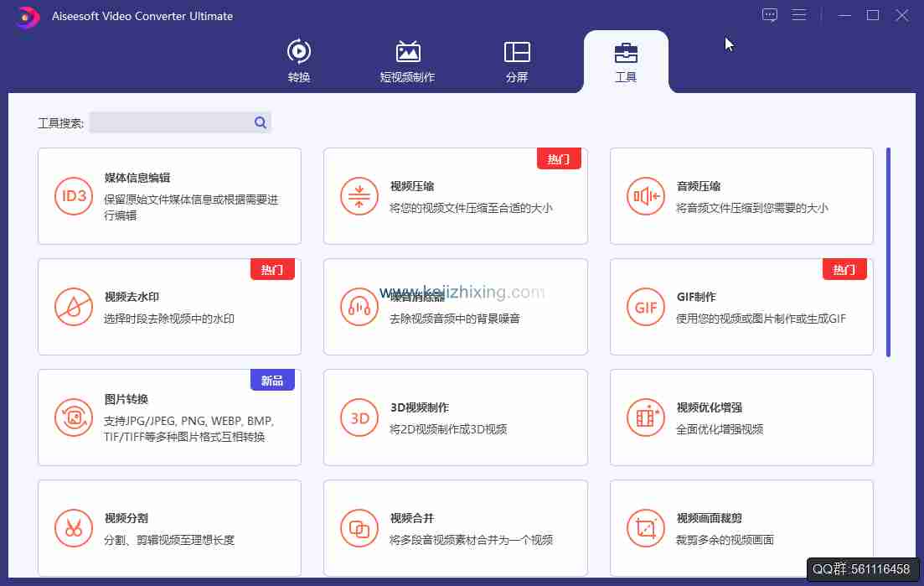Open the video merger overlapping squares icon
The width and height of the screenshot is (924, 586).
(x=359, y=528)
